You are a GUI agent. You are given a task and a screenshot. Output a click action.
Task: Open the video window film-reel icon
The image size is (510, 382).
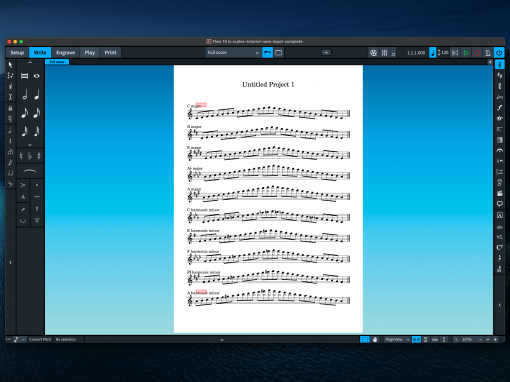pos(373,53)
